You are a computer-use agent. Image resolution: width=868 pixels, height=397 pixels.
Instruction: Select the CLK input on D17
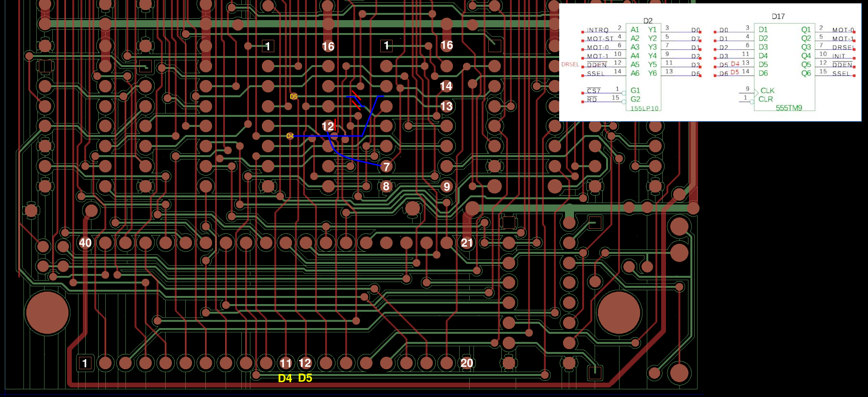[x=767, y=91]
